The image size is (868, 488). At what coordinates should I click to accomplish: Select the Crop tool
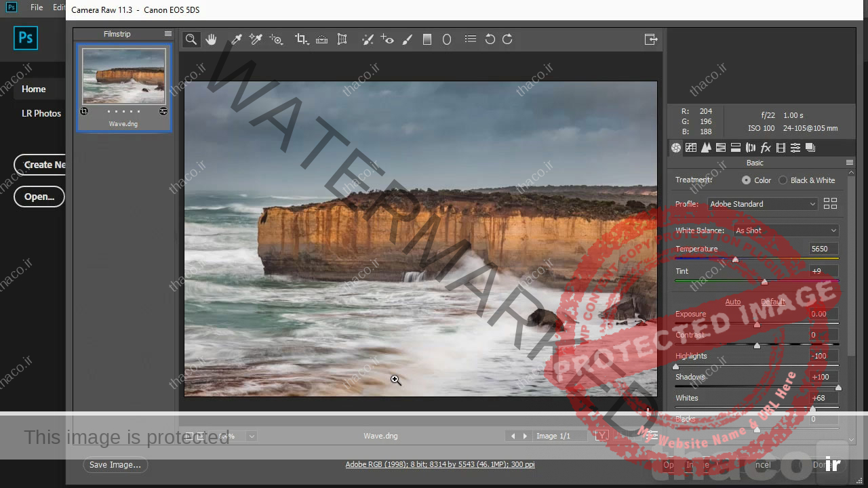[302, 39]
